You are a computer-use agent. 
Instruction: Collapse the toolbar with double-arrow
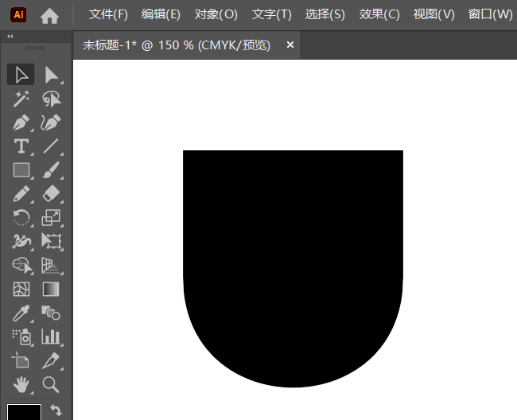[9, 37]
